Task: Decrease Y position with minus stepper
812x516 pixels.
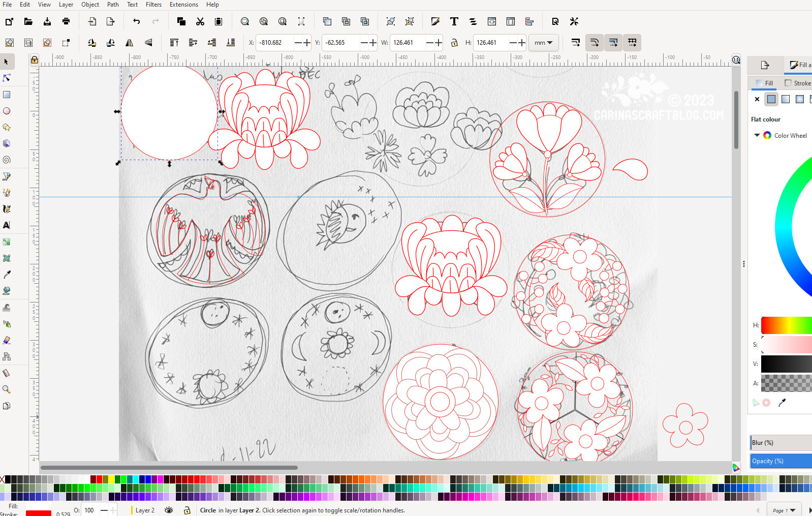Action: 364,43
